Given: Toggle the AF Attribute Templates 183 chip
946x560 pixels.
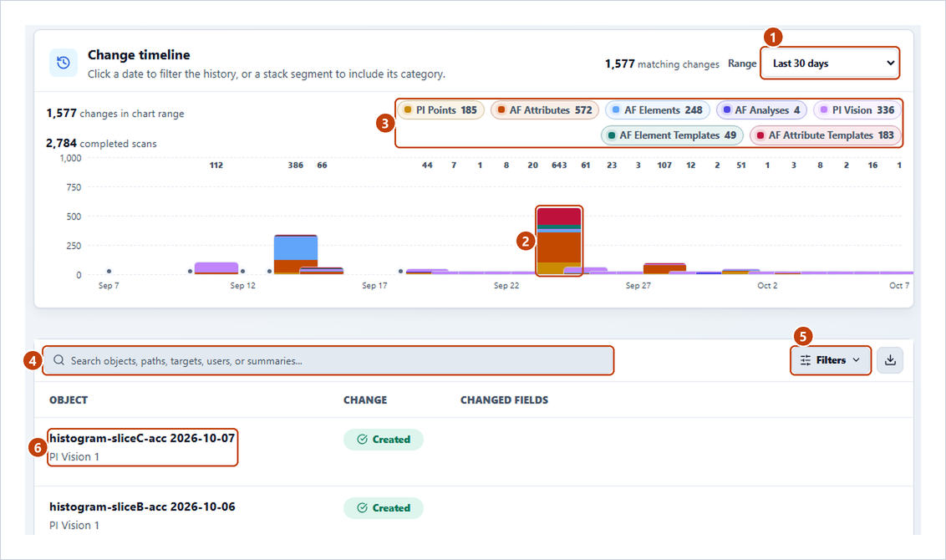Looking at the screenshot, I should (x=826, y=135).
